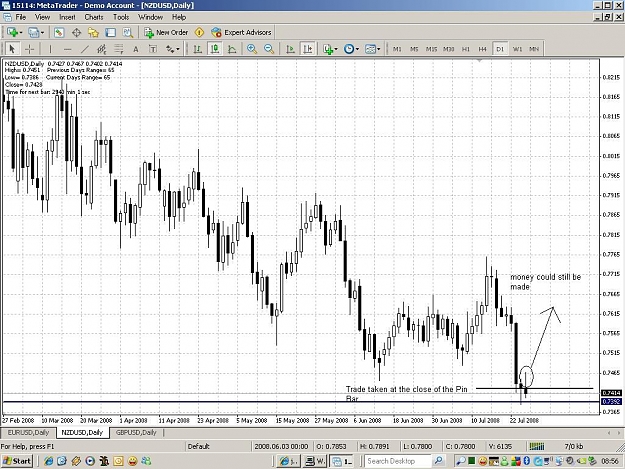Open the Navigator favorites folder icon

[x=93, y=33]
